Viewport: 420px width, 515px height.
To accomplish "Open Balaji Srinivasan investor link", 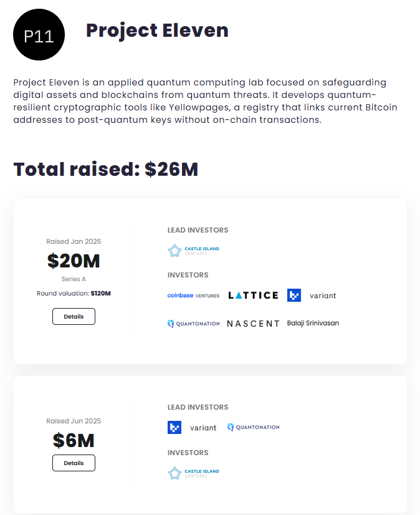I will (x=313, y=323).
